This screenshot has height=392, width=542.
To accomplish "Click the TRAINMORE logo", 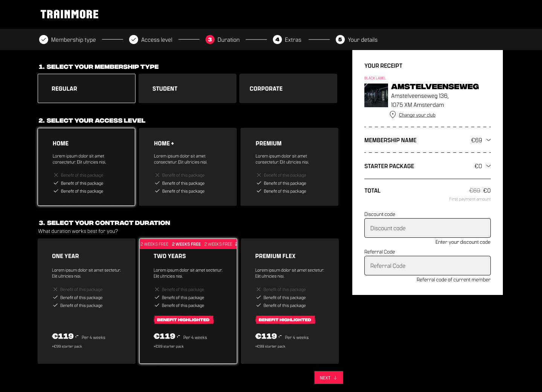I will click(70, 14).
